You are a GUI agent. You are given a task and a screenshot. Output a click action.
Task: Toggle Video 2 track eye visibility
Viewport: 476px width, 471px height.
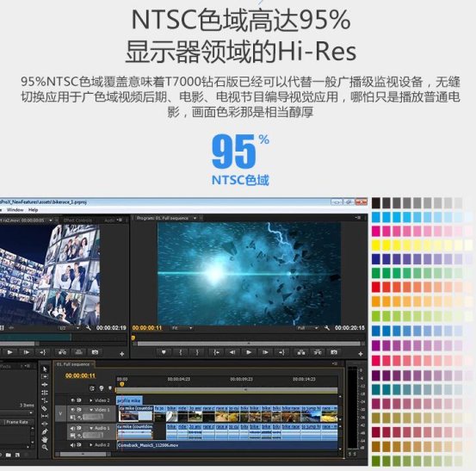pyautogui.click(x=73, y=400)
